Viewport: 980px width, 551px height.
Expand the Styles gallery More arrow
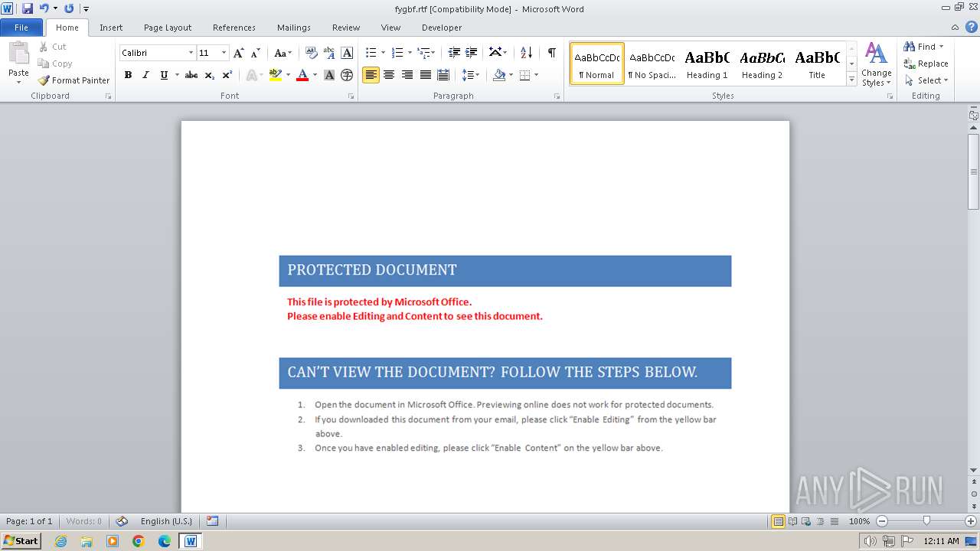coord(851,79)
